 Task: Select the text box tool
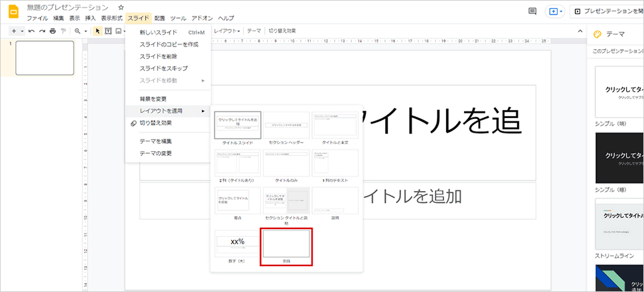(108, 31)
